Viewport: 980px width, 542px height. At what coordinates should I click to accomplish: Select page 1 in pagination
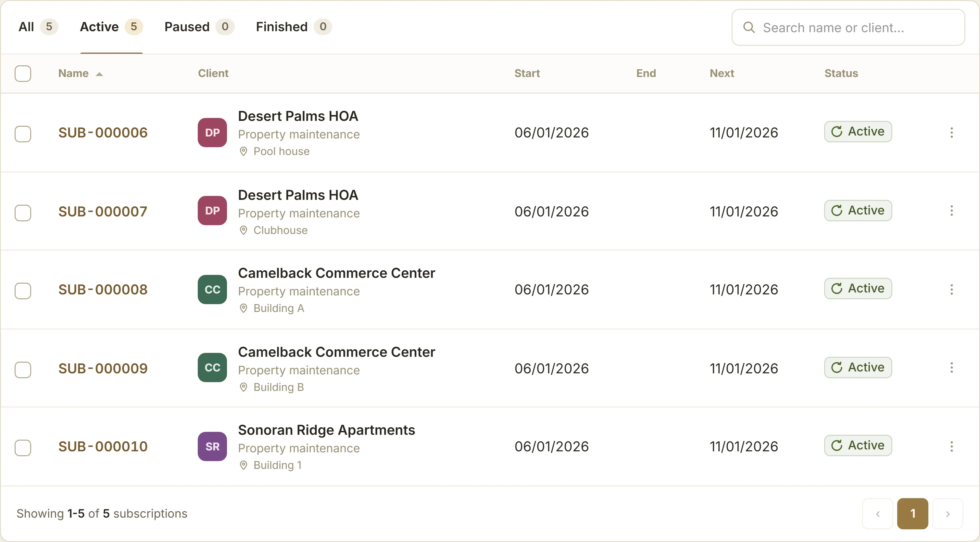913,513
